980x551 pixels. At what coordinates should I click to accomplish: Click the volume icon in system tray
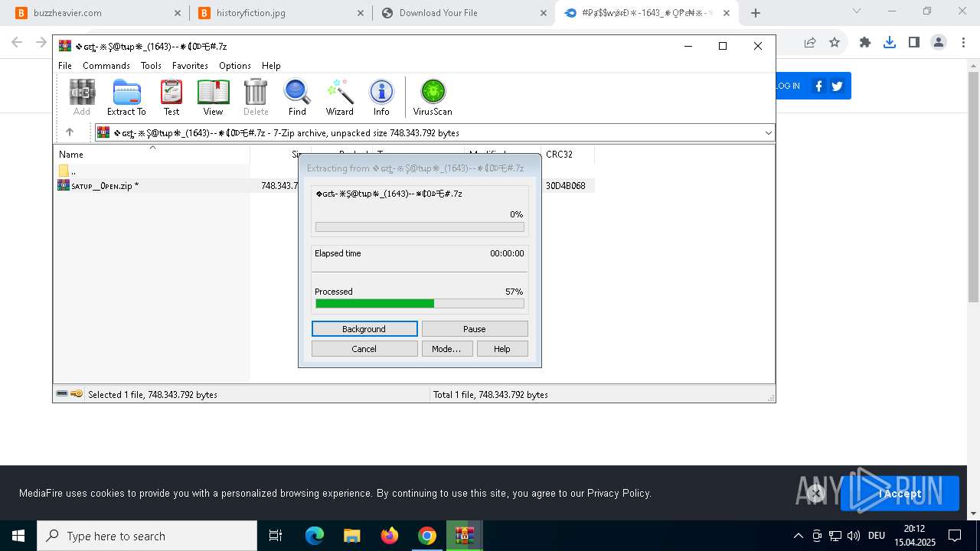tap(854, 536)
